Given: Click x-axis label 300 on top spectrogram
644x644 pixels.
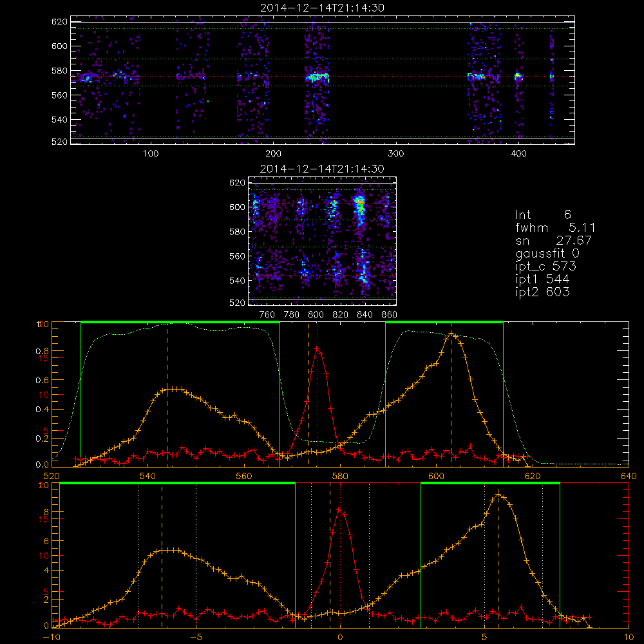Looking at the screenshot, I should pos(396,153).
